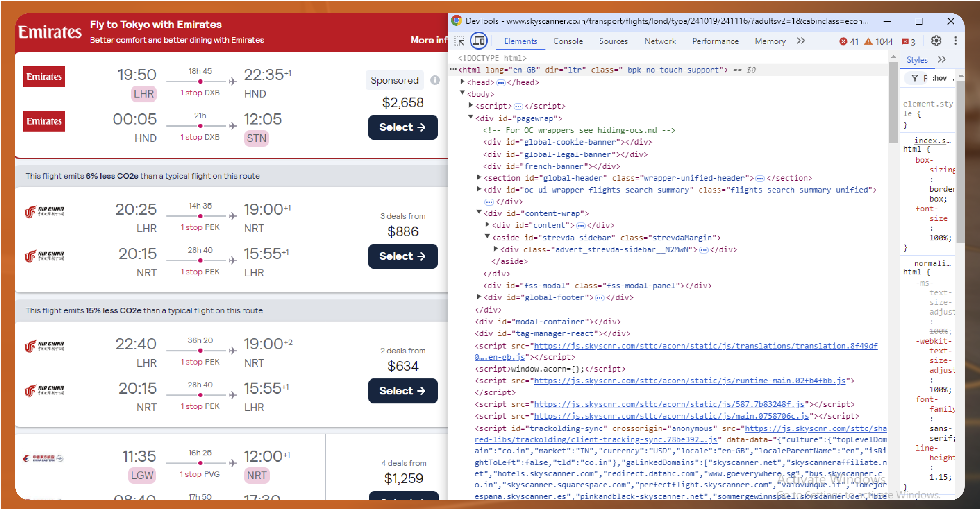Open the main.0758706c.js script link
Image resolution: width=980 pixels, height=509 pixels.
[x=671, y=416]
